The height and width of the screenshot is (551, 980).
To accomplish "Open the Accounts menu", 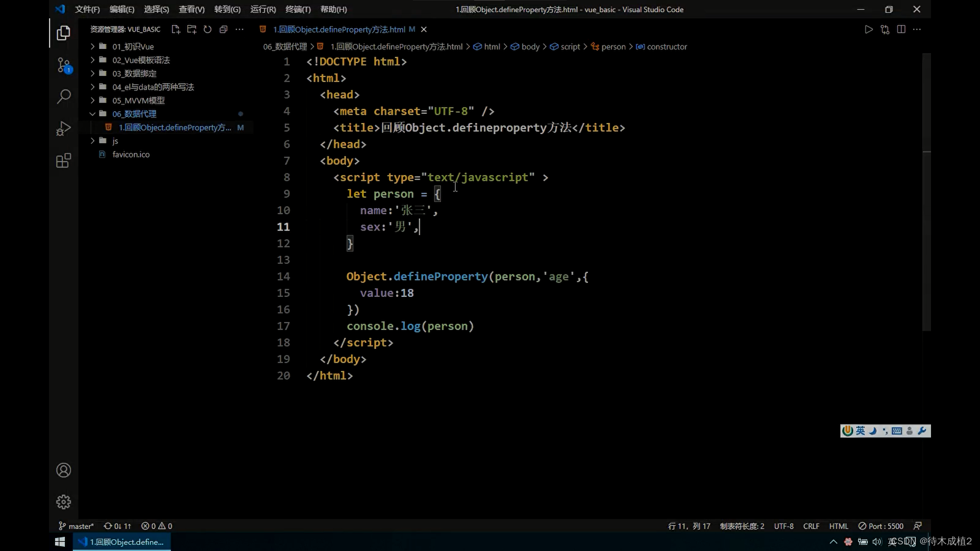I will click(x=63, y=470).
